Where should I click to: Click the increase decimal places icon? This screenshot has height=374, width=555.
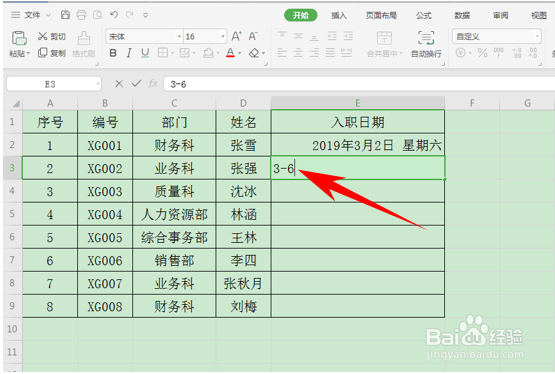point(517,53)
